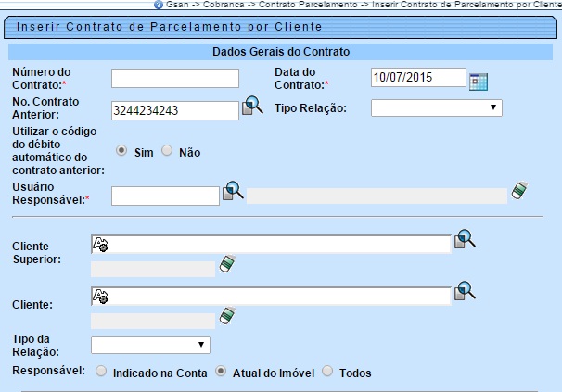Image resolution: width=562 pixels, height=392 pixels.
Task: Search for Cliente Superior with magnifier icon
Action: [465, 240]
